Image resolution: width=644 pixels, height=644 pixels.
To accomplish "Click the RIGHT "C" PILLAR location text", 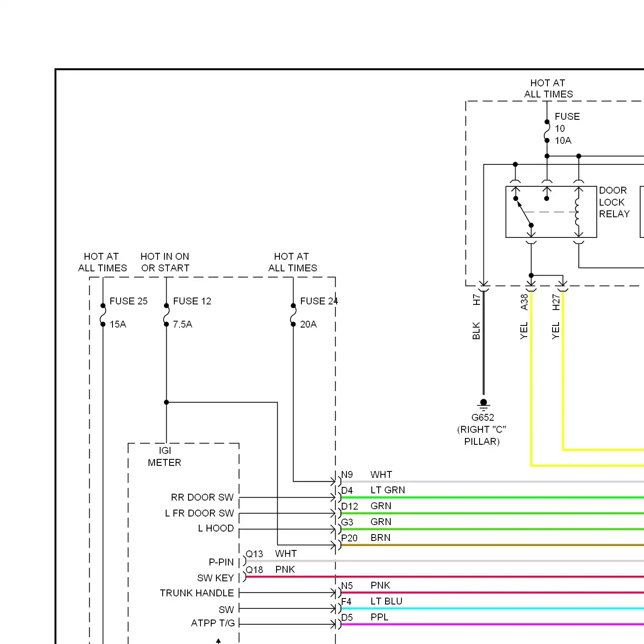I will (482, 435).
